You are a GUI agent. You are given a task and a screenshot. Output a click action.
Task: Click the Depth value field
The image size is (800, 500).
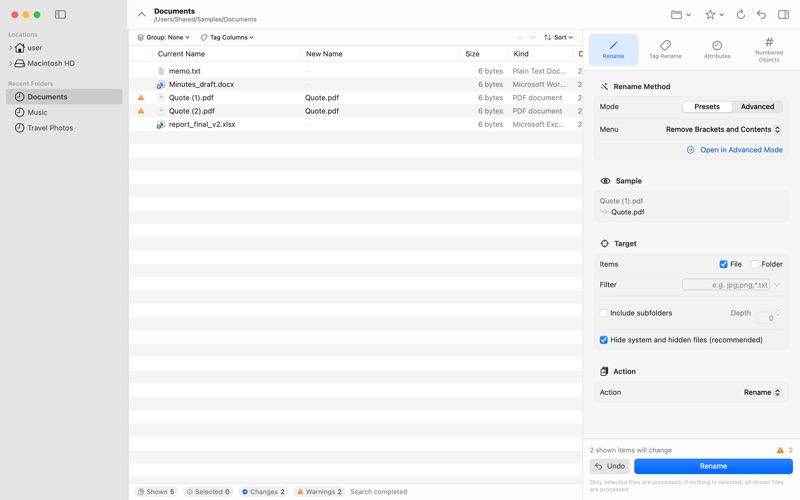coord(765,318)
